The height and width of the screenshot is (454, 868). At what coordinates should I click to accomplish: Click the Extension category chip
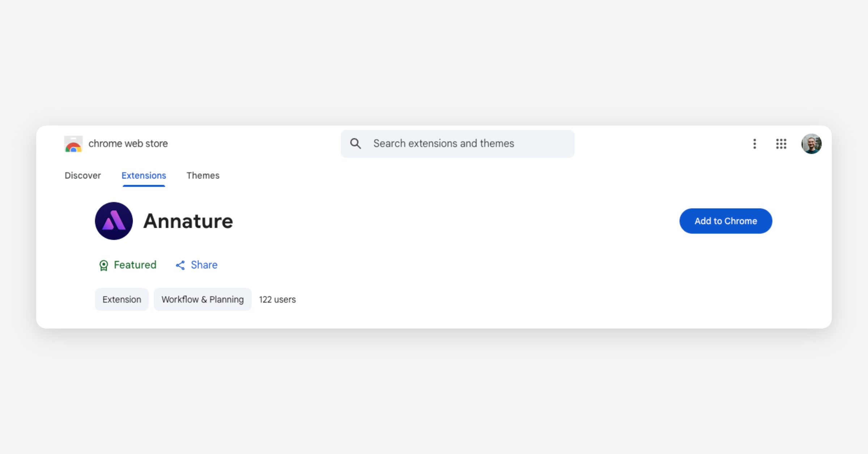pyautogui.click(x=122, y=299)
